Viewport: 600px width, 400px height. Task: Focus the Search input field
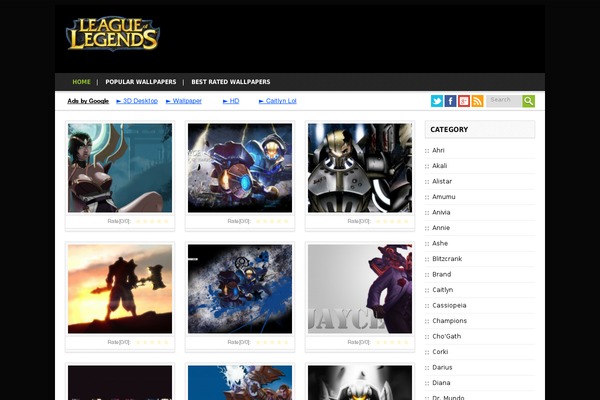504,101
